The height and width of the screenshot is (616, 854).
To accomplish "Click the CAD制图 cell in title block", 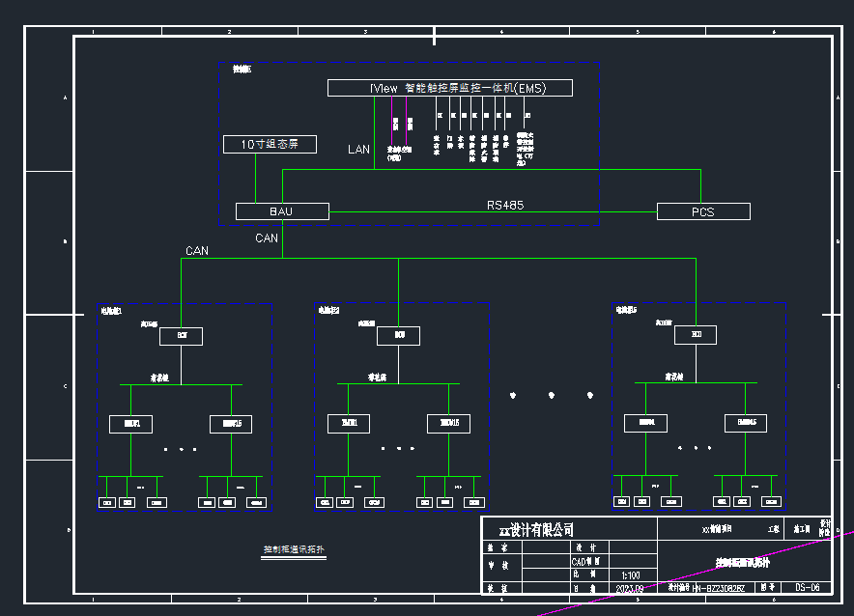I will point(586,561).
